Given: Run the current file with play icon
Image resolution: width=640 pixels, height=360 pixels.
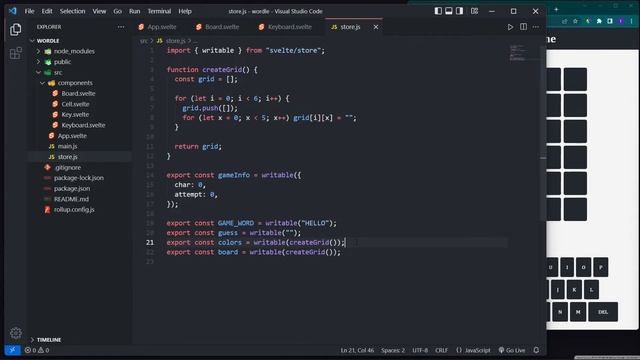Looking at the screenshot, I should [510, 27].
